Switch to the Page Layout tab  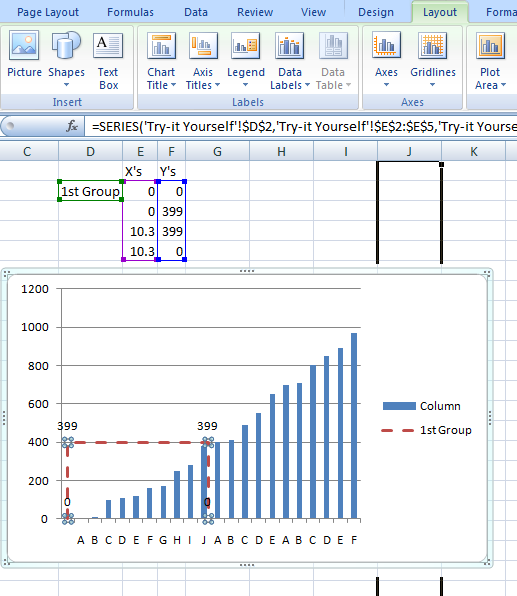click(48, 12)
